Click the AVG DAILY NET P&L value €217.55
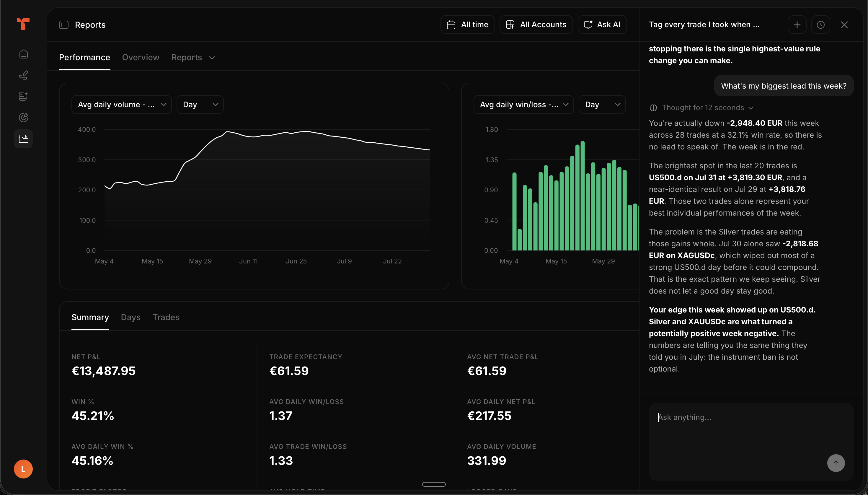The height and width of the screenshot is (495, 868). pos(489,416)
